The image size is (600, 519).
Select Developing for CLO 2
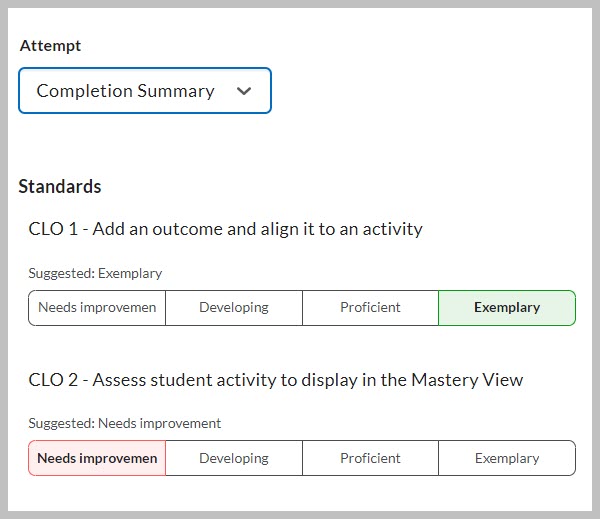(x=234, y=458)
